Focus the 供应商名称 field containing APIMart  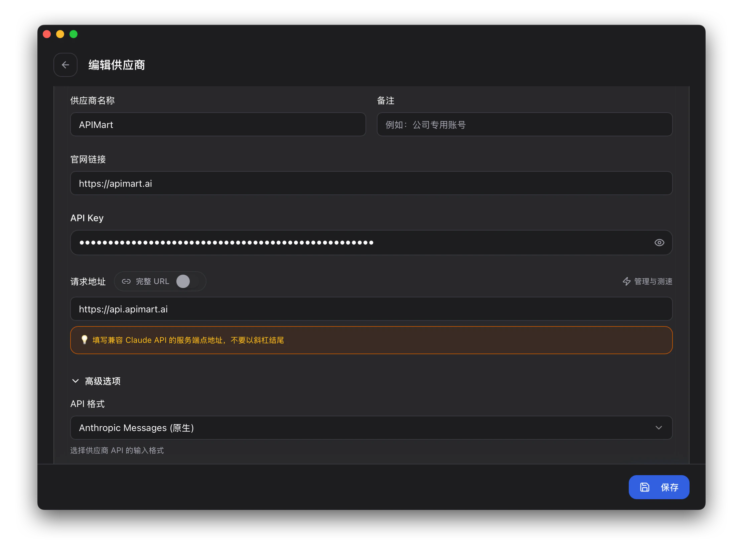click(x=218, y=125)
